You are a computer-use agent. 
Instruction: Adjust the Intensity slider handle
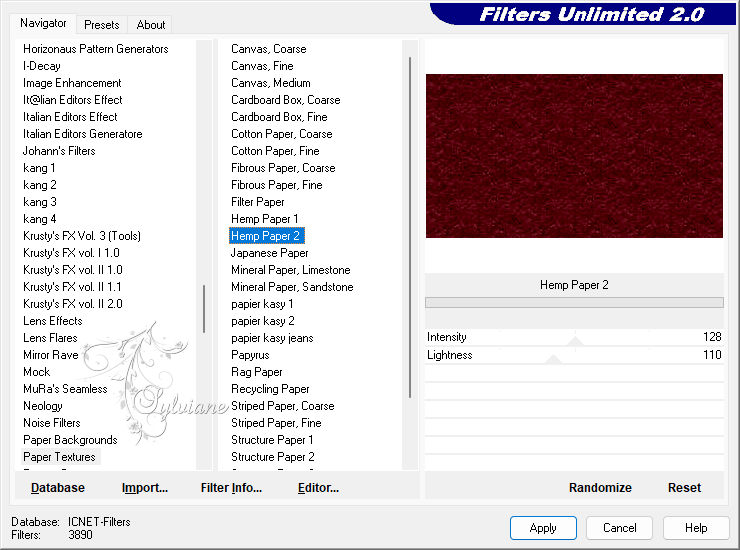[575, 341]
